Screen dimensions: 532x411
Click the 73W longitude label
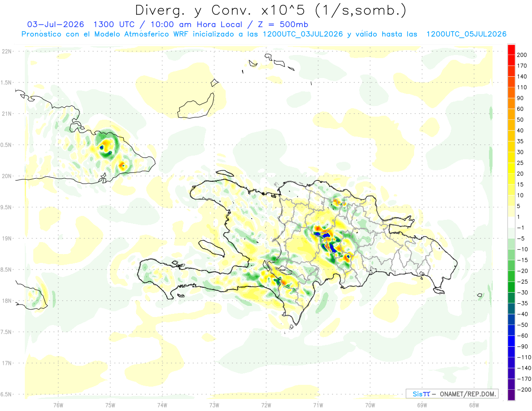point(214,405)
